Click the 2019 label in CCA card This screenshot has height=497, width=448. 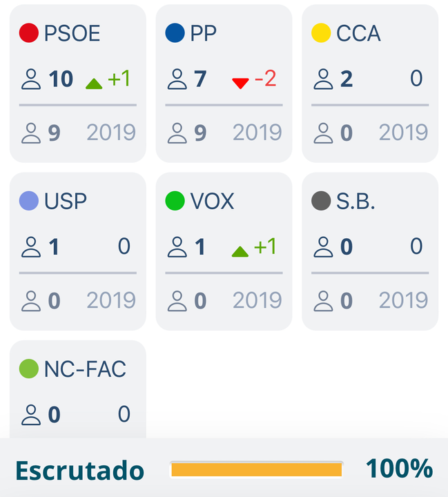[402, 133]
